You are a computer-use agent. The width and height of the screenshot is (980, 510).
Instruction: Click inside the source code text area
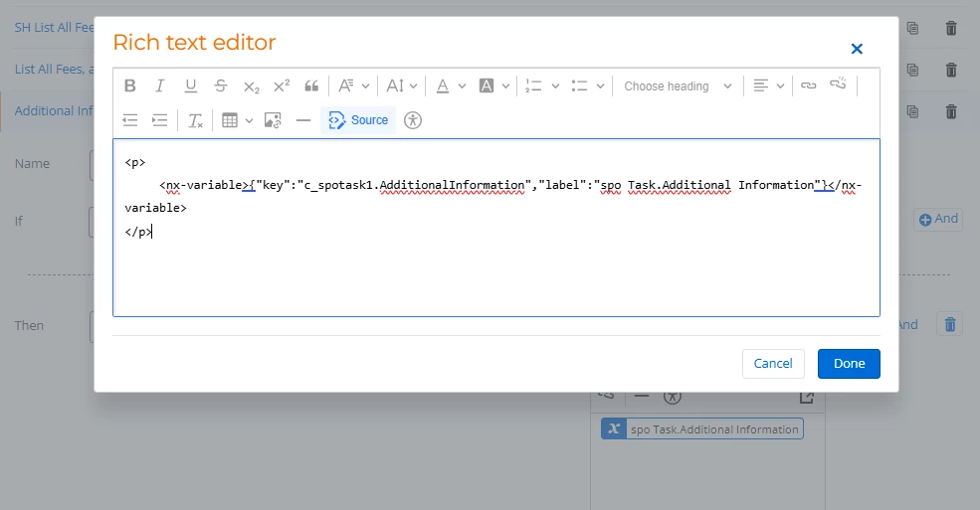pos(496,228)
